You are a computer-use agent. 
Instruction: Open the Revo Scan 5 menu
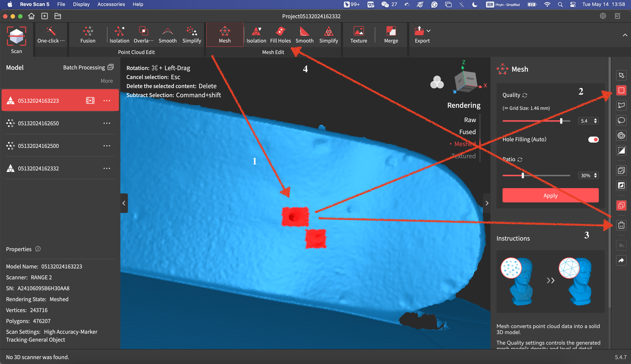click(x=34, y=4)
